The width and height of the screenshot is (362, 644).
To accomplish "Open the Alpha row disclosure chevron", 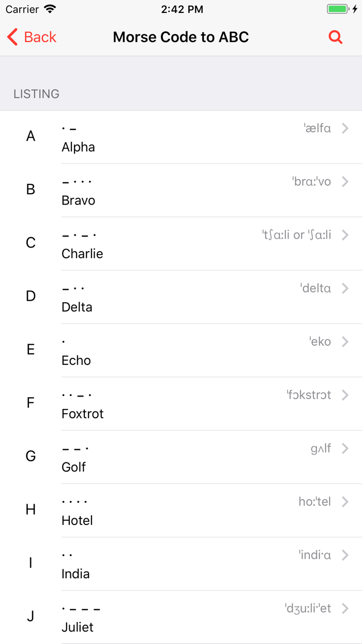I will [x=345, y=128].
